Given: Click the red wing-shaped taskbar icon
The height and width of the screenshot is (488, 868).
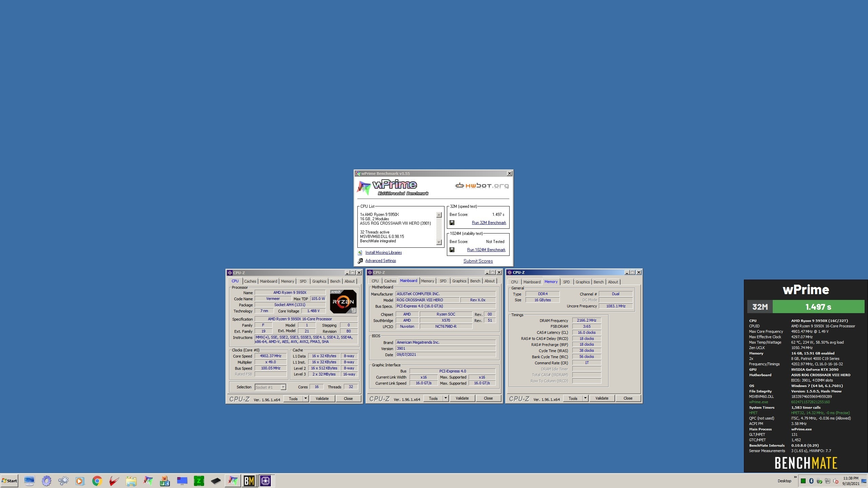Looking at the screenshot, I should pos(114,481).
